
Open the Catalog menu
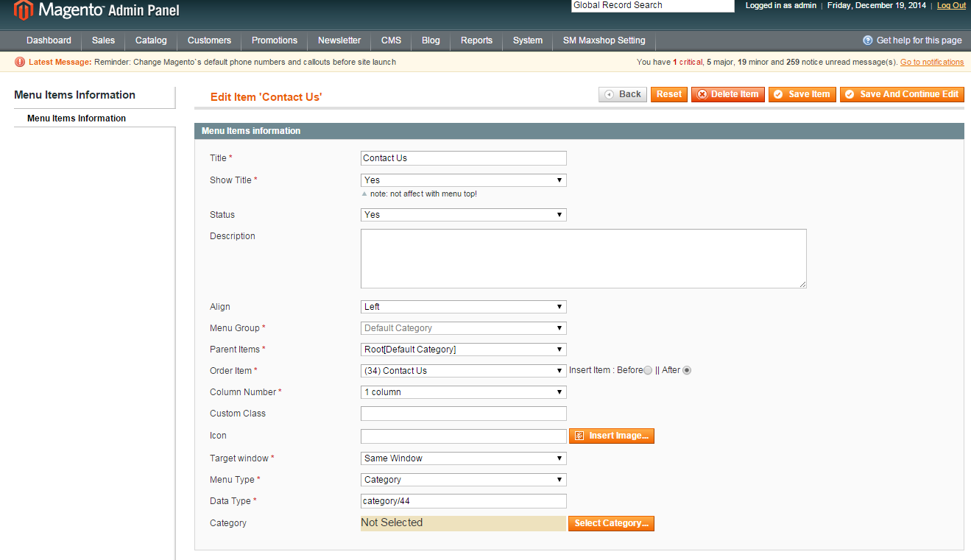(x=151, y=40)
